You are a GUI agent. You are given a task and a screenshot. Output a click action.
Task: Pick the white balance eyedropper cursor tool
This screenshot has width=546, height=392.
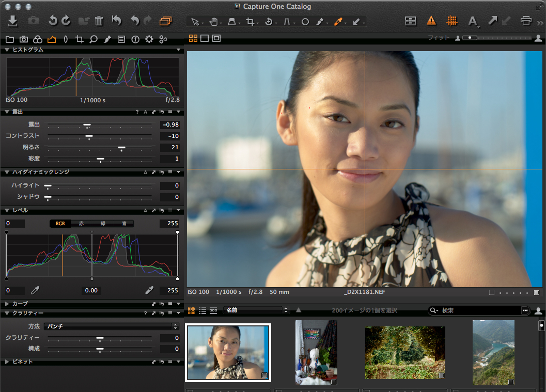click(x=338, y=22)
